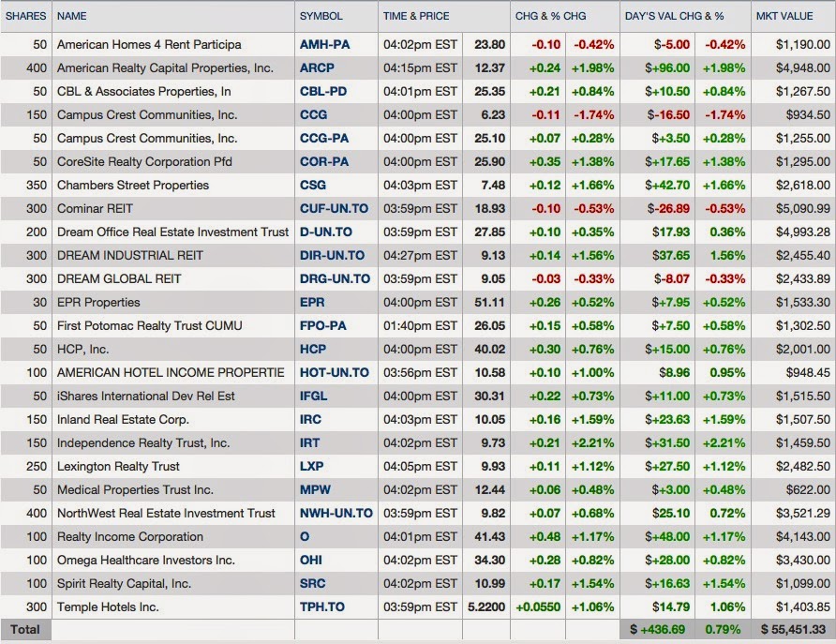Click the FPO-PA ticker symbol

(323, 326)
